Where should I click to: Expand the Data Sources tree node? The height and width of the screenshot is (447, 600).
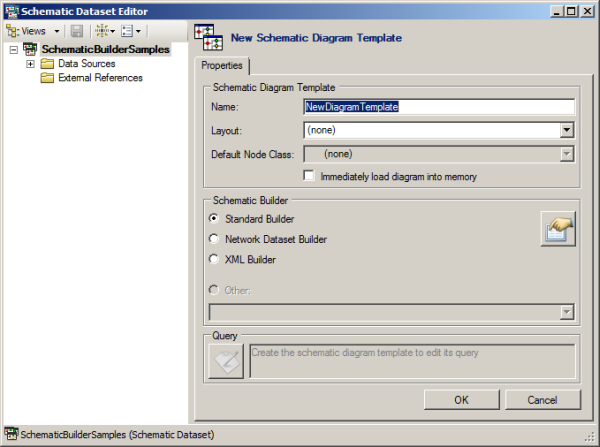click(x=30, y=64)
